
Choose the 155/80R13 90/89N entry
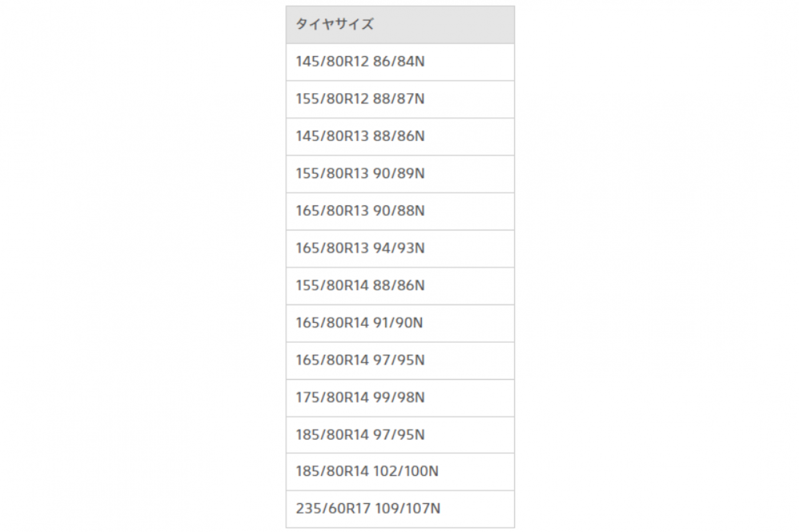400,174
